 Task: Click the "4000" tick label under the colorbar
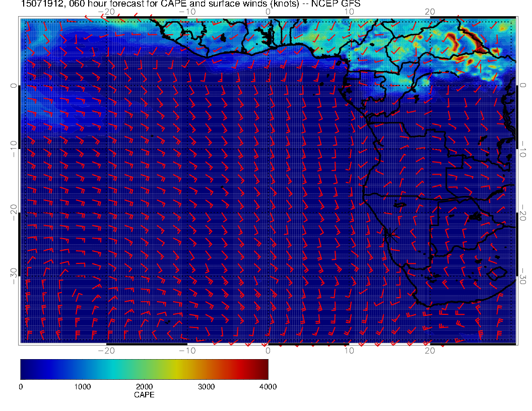(x=268, y=387)
